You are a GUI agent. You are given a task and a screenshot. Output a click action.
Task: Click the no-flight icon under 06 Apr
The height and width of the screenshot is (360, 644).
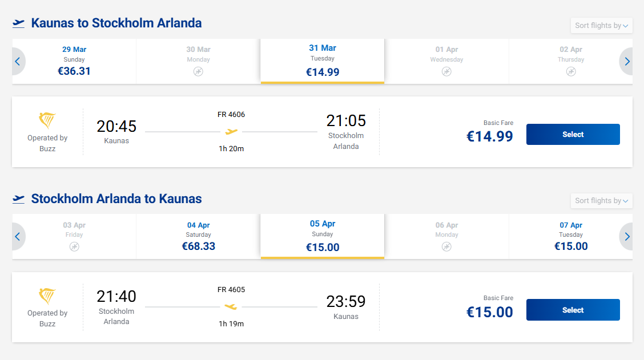[x=446, y=246]
